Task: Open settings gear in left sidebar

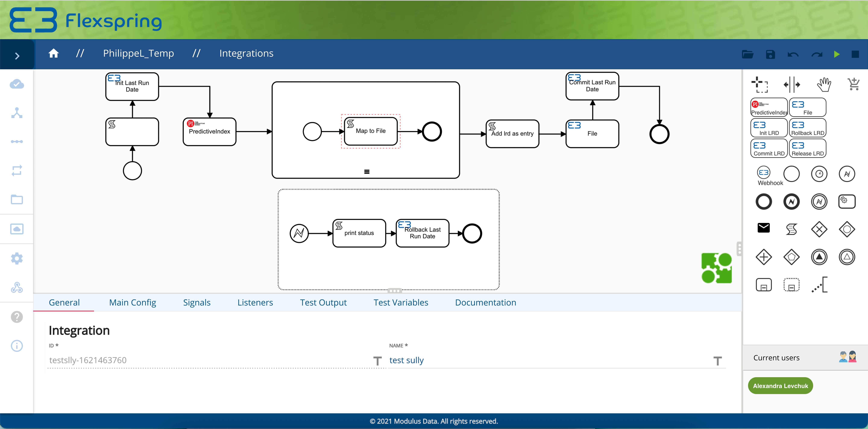Action: (17, 258)
